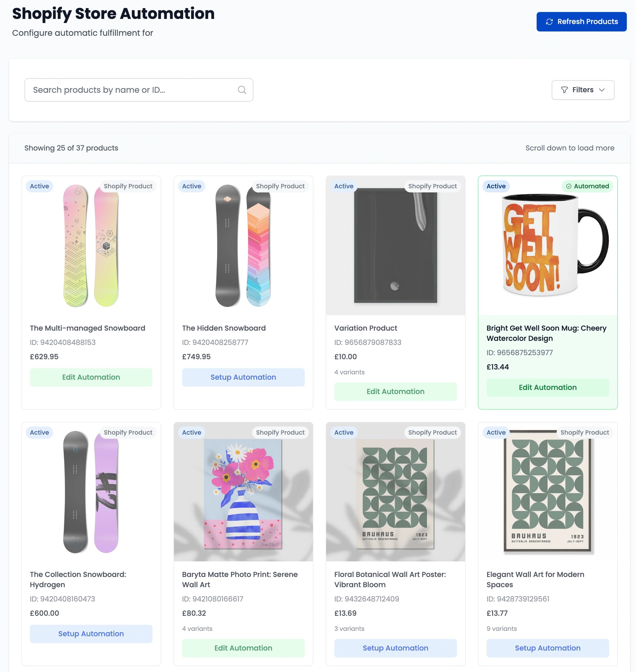This screenshot has width=635, height=672.
Task: Edit automation for Get Well Soon Mug
Action: tap(547, 387)
